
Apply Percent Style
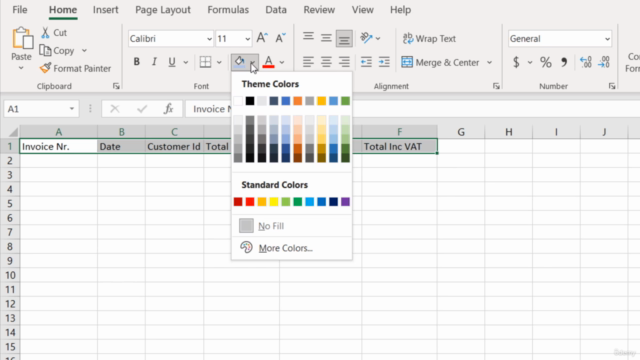click(546, 62)
